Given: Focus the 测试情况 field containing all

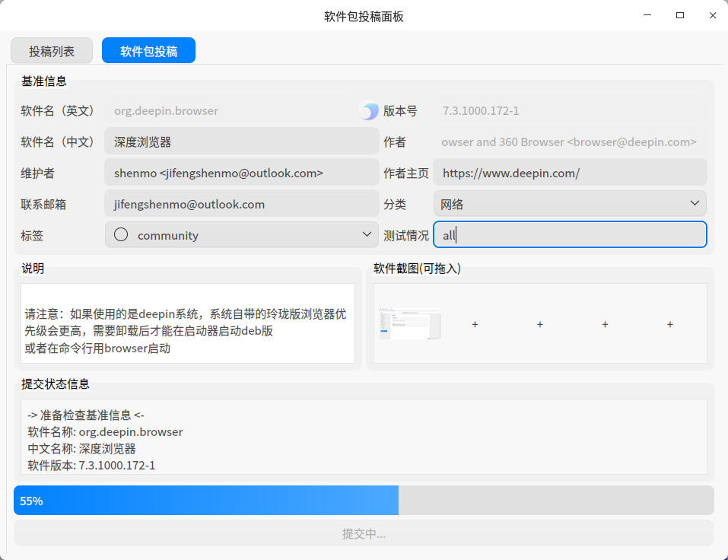Looking at the screenshot, I should [x=570, y=234].
